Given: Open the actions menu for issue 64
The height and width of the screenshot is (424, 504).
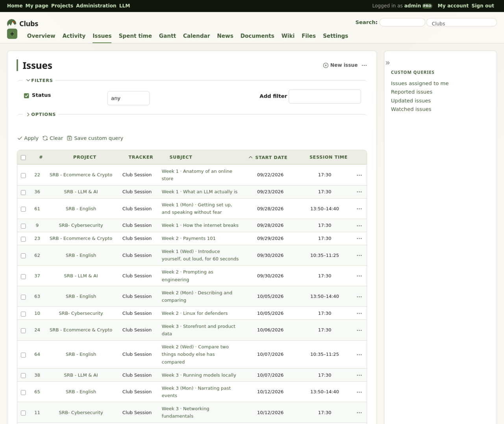Looking at the screenshot, I should tap(359, 355).
